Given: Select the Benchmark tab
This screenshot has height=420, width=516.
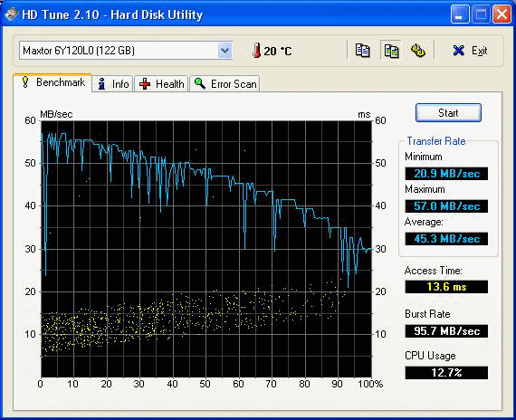Looking at the screenshot, I should (x=53, y=82).
